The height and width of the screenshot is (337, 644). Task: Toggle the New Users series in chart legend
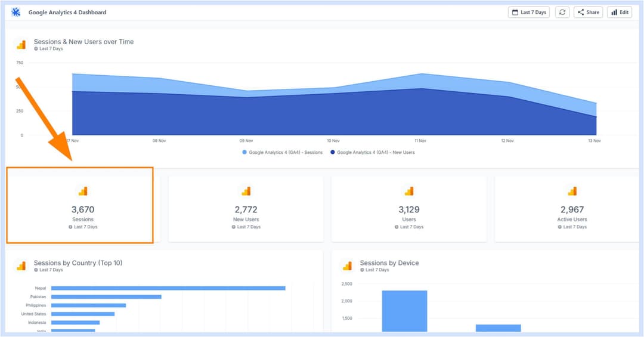pyautogui.click(x=373, y=153)
